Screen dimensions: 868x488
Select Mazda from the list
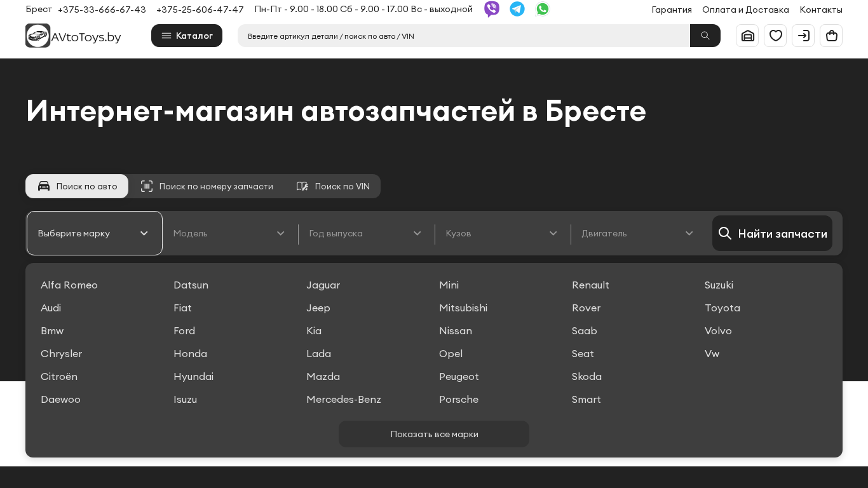click(323, 376)
